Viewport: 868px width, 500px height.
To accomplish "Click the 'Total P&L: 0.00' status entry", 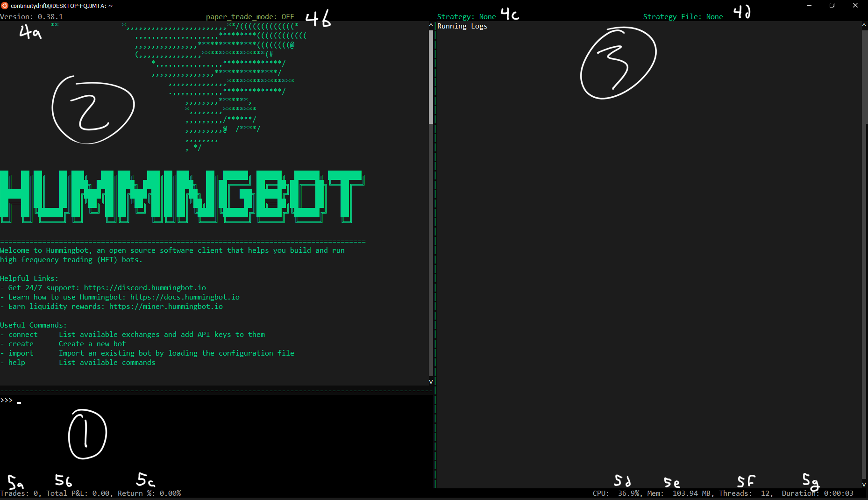I will point(78,493).
